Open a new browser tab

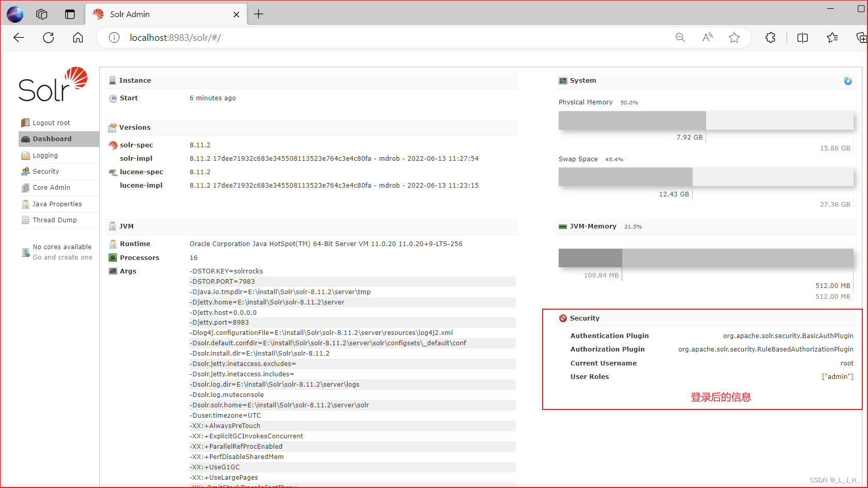pos(259,14)
